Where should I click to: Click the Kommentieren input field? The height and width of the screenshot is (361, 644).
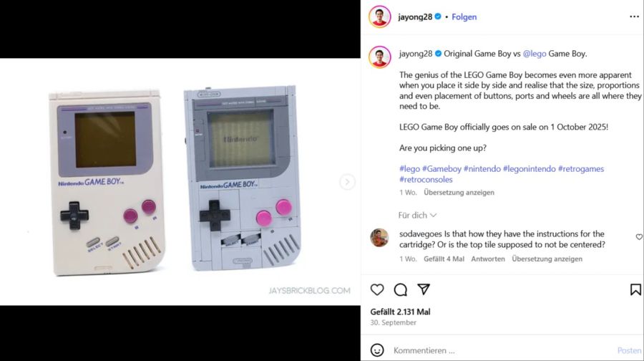click(501, 350)
